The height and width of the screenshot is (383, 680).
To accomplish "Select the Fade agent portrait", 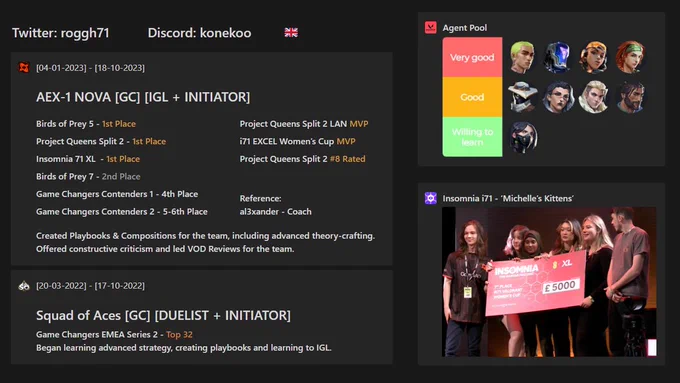I will pyautogui.click(x=558, y=97).
